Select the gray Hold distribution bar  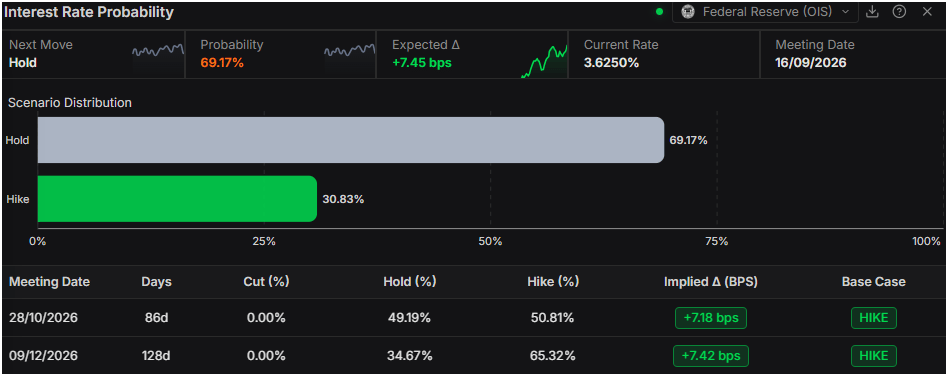tap(351, 140)
